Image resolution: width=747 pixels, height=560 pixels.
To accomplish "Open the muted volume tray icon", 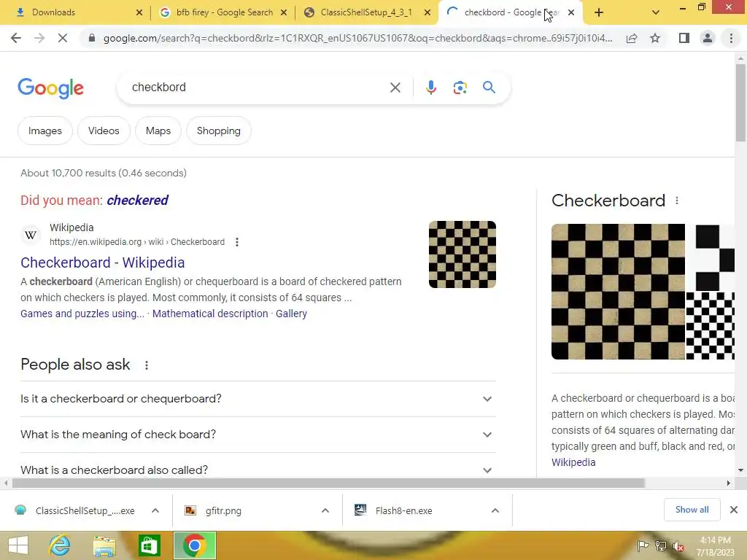I will 678,545.
